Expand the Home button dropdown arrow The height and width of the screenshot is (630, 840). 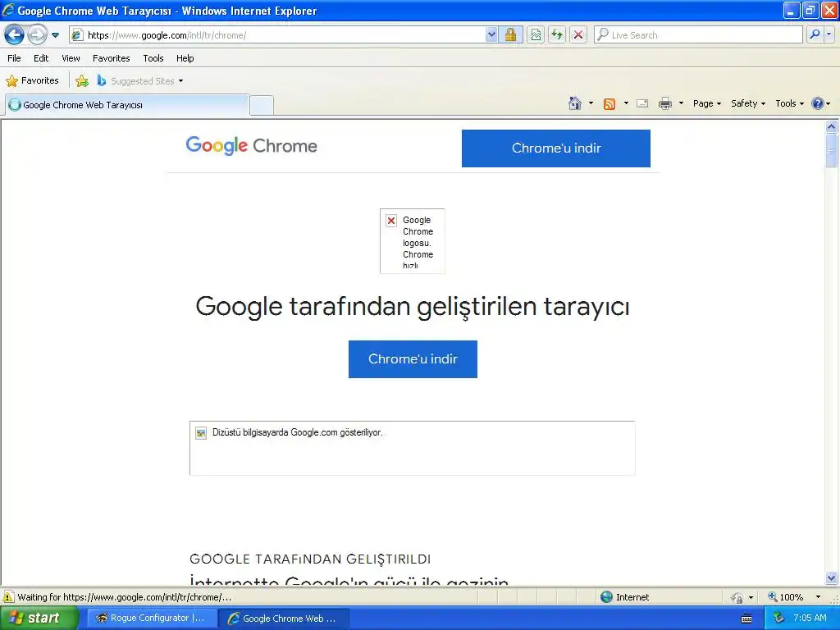(591, 103)
